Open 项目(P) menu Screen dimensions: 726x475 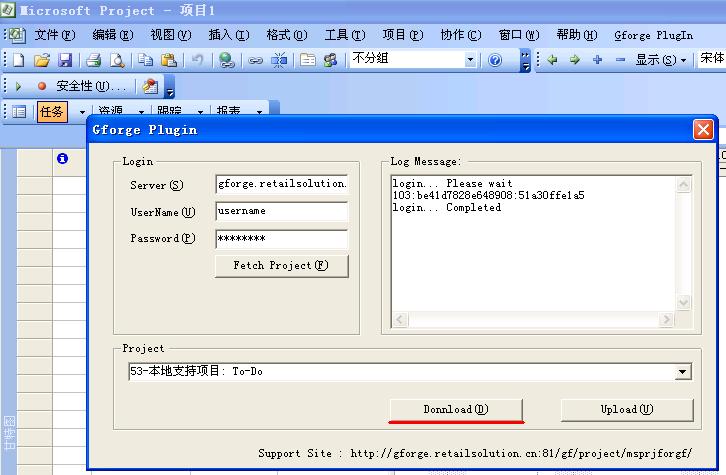(403, 35)
